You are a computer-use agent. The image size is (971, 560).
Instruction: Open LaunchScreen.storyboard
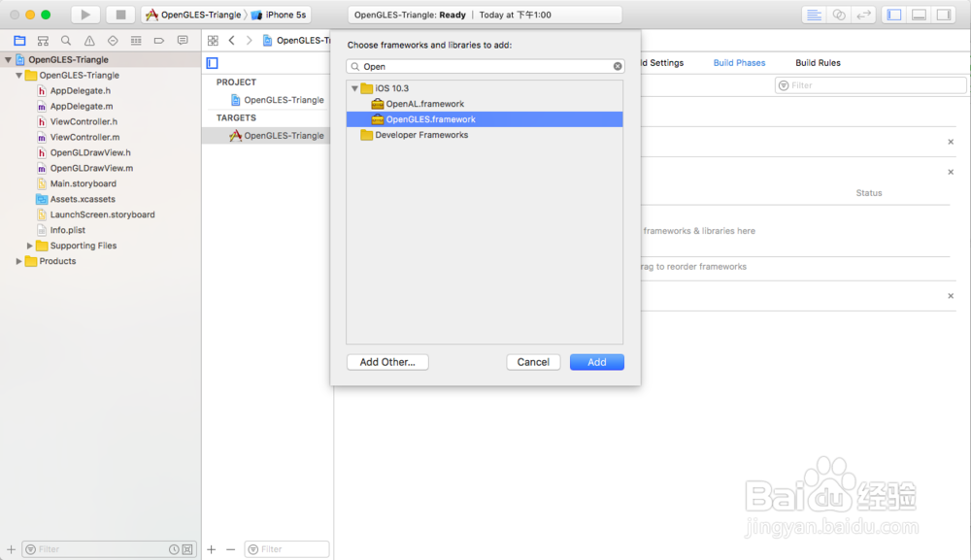pyautogui.click(x=102, y=214)
